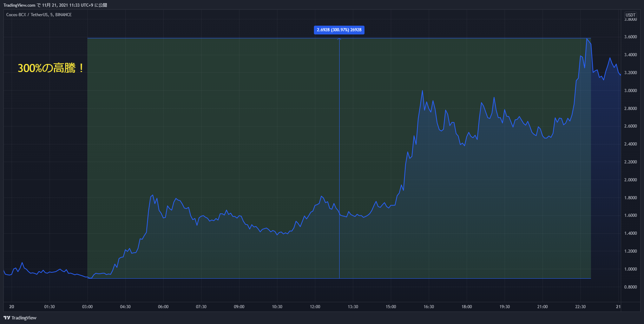The width and height of the screenshot is (644, 324).
Task: Click the 12:00 time axis label
Action: (315, 307)
